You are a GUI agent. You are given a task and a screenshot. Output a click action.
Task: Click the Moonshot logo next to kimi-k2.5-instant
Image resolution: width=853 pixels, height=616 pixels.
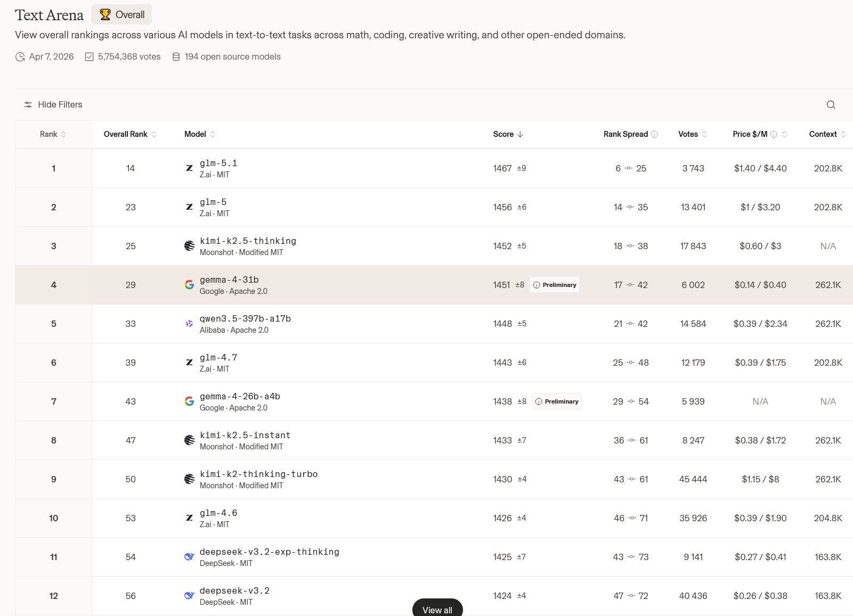click(x=189, y=440)
